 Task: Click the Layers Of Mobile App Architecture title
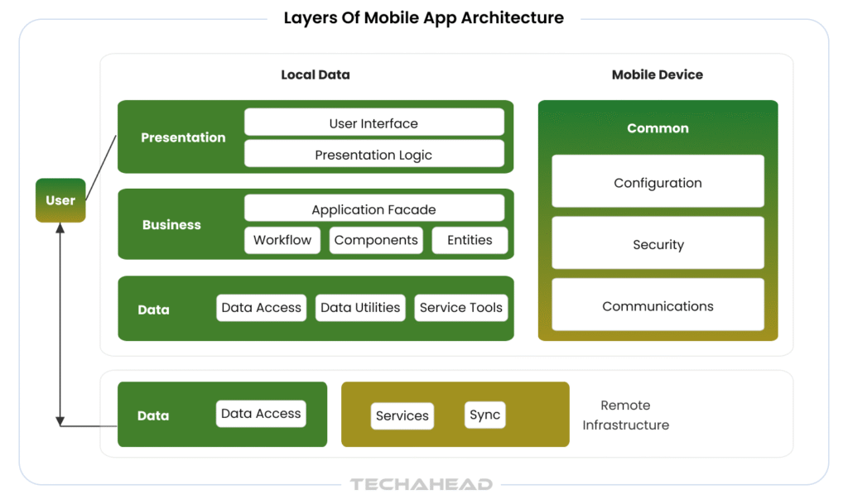tap(423, 18)
